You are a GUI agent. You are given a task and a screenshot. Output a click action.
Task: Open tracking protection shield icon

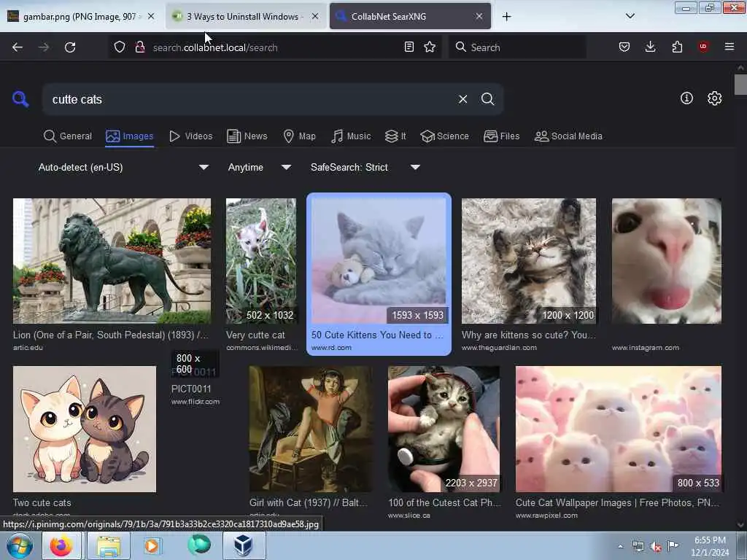(x=120, y=47)
